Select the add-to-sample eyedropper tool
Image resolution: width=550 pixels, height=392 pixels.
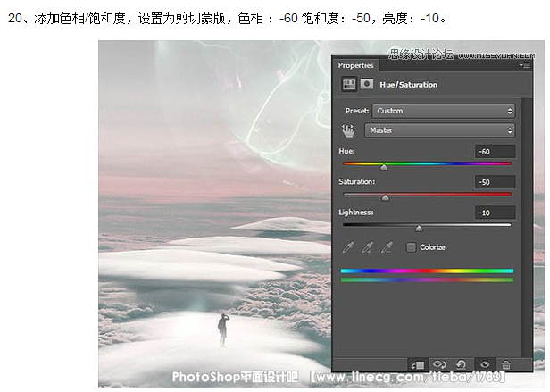point(366,246)
